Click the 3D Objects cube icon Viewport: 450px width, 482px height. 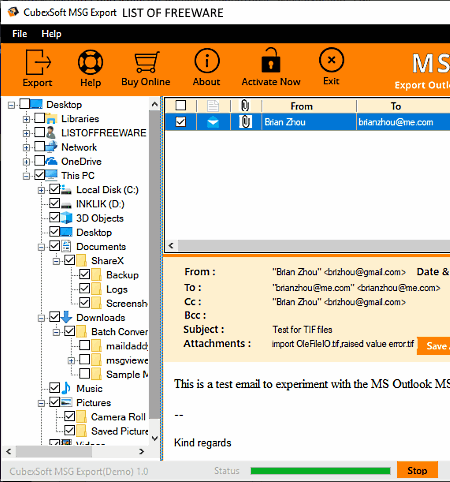66,218
